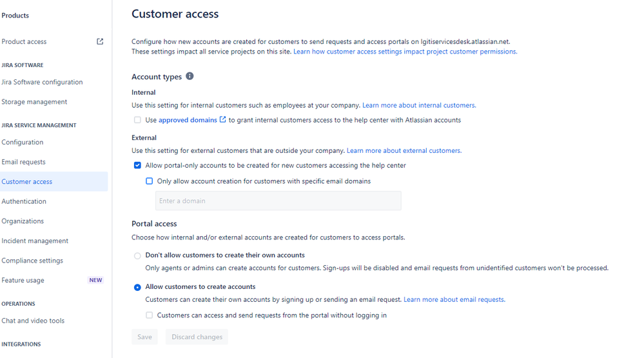
Task: Uncheck Allow portal-only accounts to be created
Action: tap(137, 165)
